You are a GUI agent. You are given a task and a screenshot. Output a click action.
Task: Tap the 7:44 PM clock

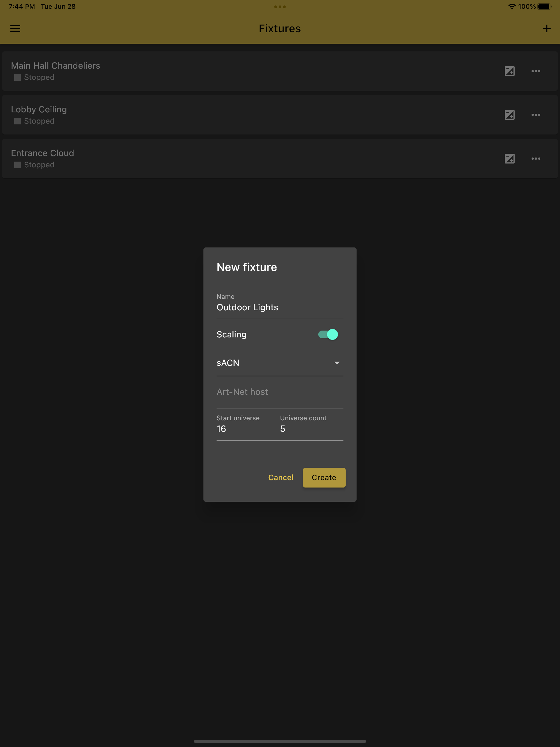coord(22,6)
